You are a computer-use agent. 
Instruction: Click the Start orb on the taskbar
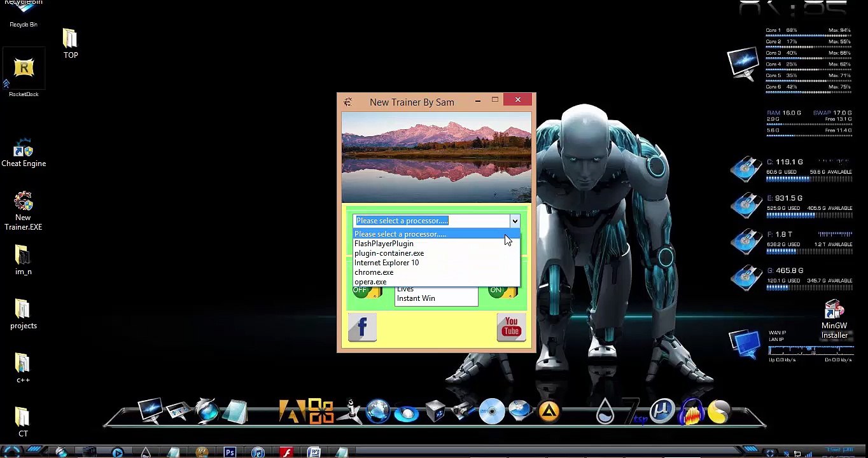click(12, 452)
